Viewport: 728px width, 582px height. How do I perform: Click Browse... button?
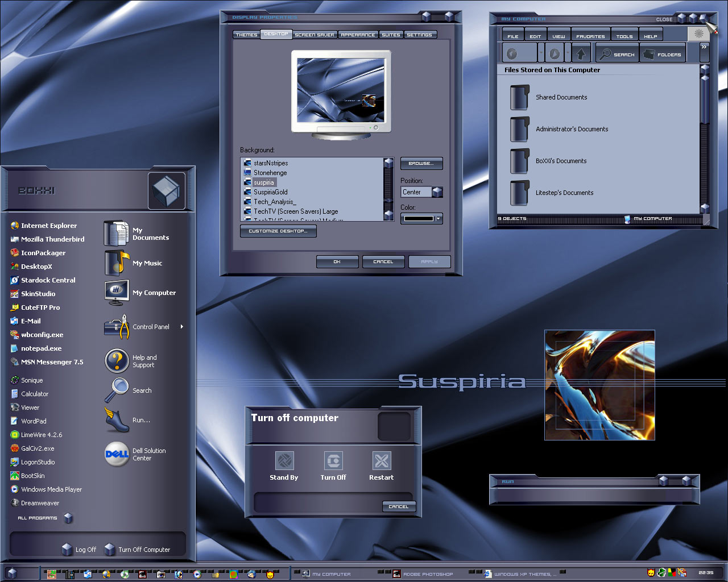pos(421,164)
